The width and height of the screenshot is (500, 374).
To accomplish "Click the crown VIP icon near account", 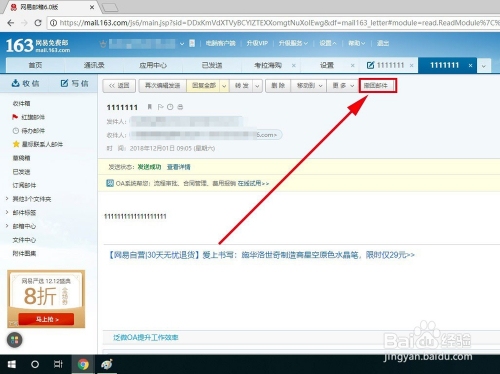I will point(103,44).
